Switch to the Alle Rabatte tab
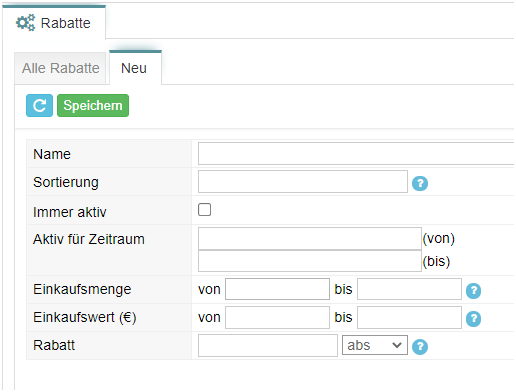Viewport: 516px width, 392px height. coord(61,68)
